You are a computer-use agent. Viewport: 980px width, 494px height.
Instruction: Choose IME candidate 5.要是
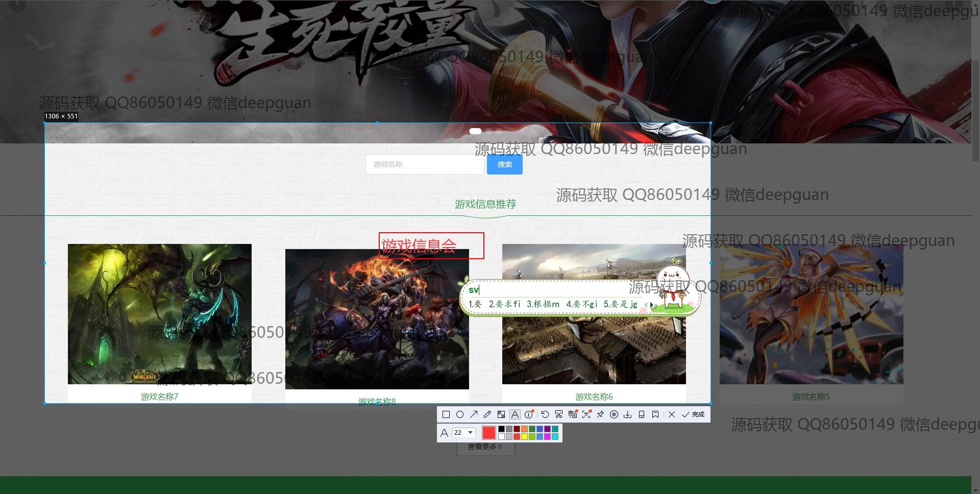click(x=621, y=304)
